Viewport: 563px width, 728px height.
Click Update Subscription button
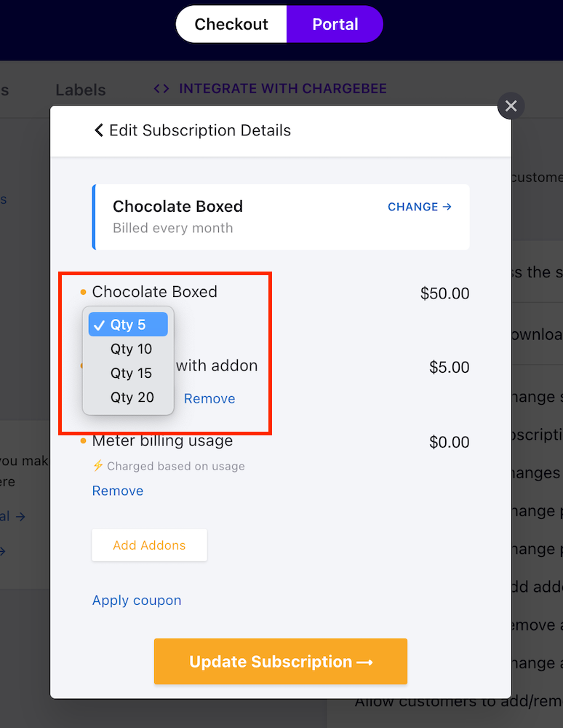pos(281,661)
